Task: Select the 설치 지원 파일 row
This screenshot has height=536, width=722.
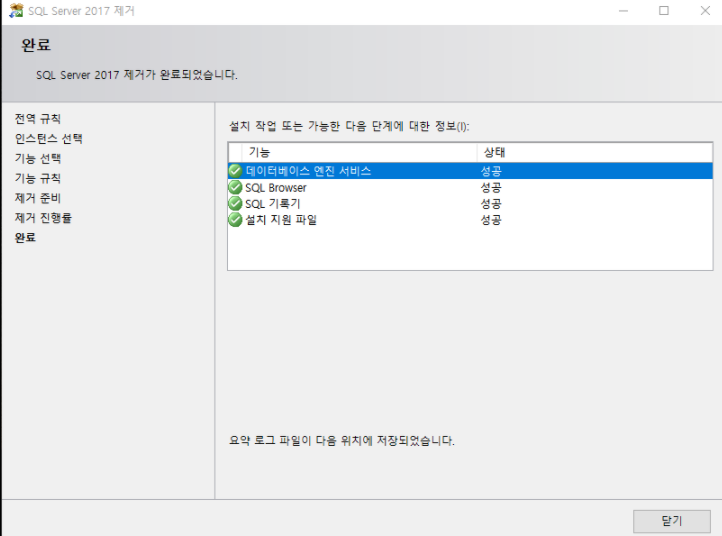Action: point(470,220)
